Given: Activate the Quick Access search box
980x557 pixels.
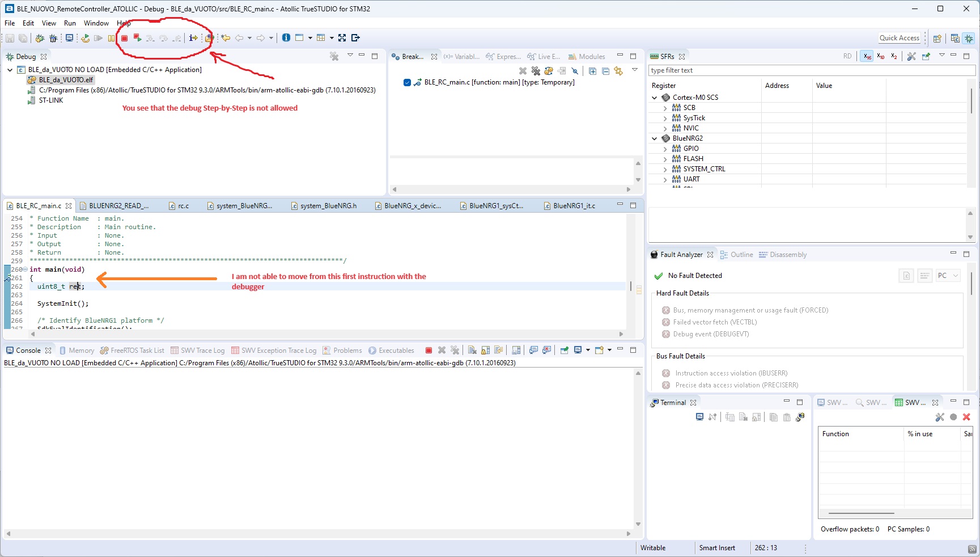Looking at the screenshot, I should (x=899, y=38).
